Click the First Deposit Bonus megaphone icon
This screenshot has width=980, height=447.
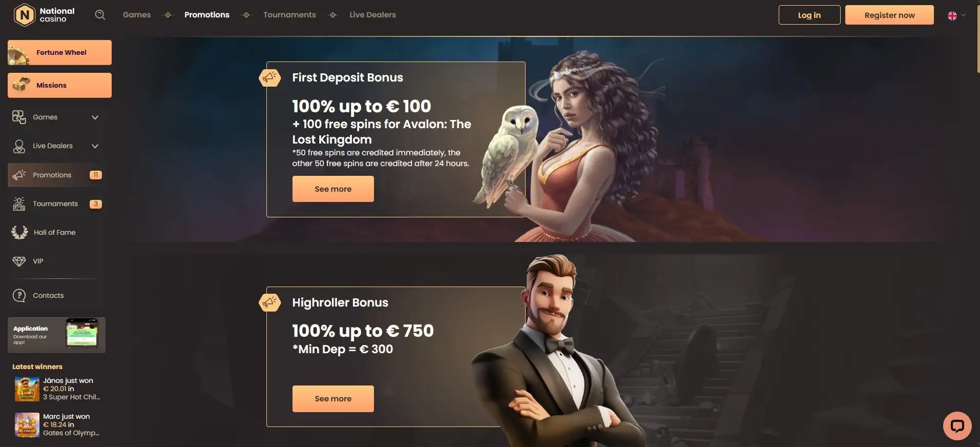click(x=269, y=78)
